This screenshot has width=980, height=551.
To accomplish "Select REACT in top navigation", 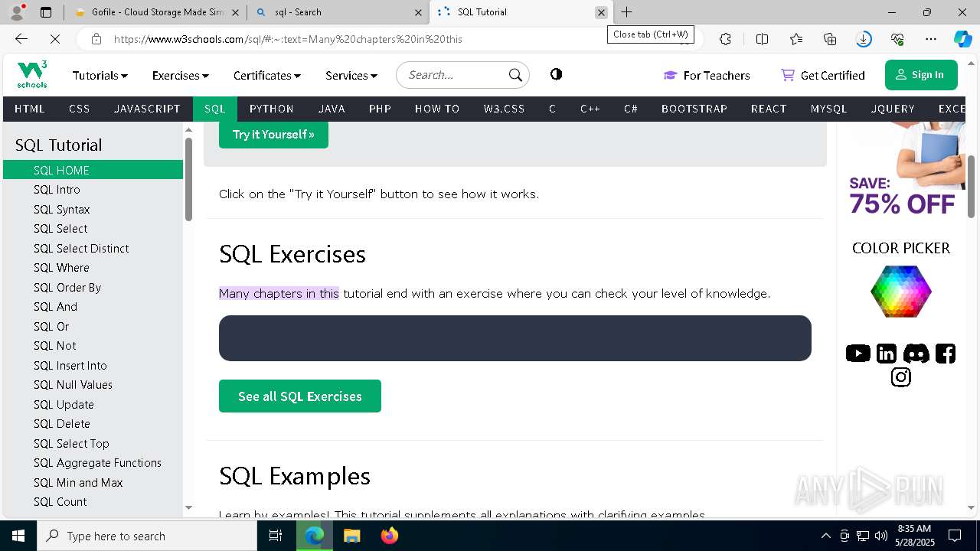I will (769, 109).
